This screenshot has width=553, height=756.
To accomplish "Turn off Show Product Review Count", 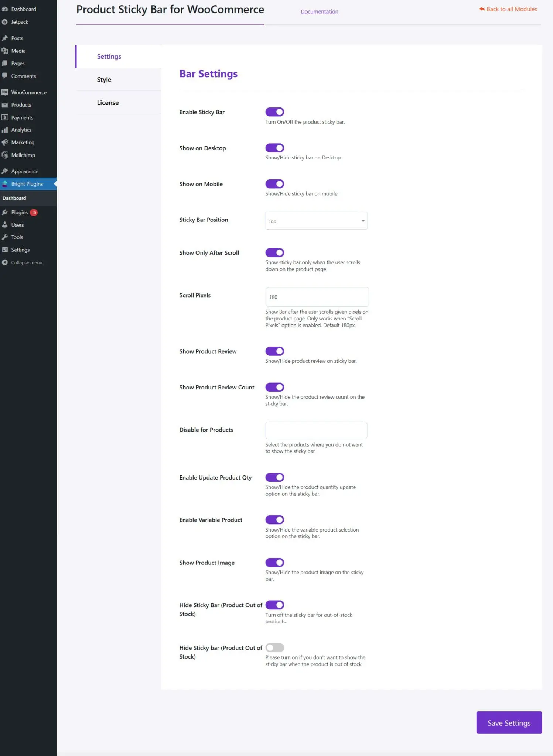I will (x=275, y=387).
